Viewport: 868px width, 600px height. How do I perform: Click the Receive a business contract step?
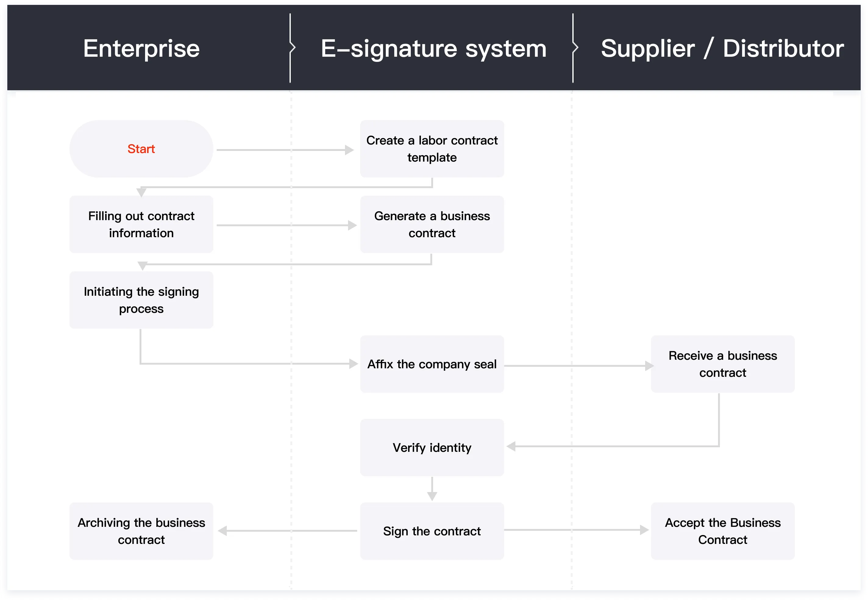coord(722,364)
